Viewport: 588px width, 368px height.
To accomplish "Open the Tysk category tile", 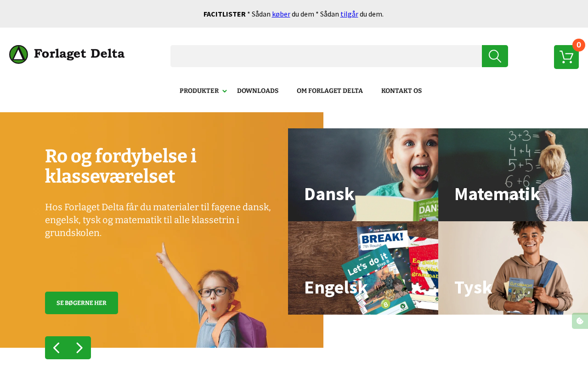I will 513,268.
